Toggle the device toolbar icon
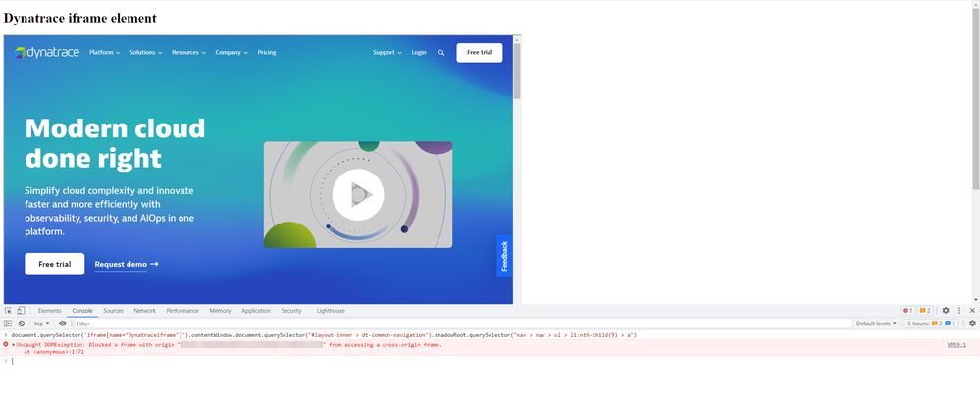 point(20,311)
